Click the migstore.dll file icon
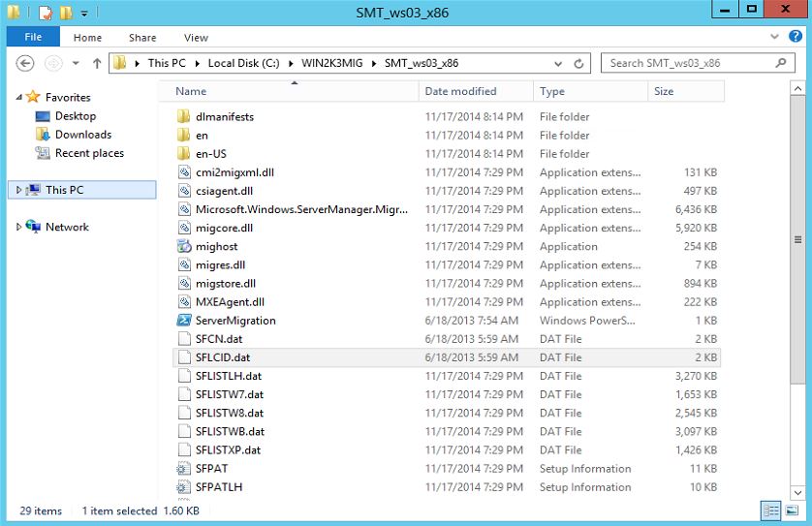Image resolution: width=812 pixels, height=526 pixels. coord(184,284)
